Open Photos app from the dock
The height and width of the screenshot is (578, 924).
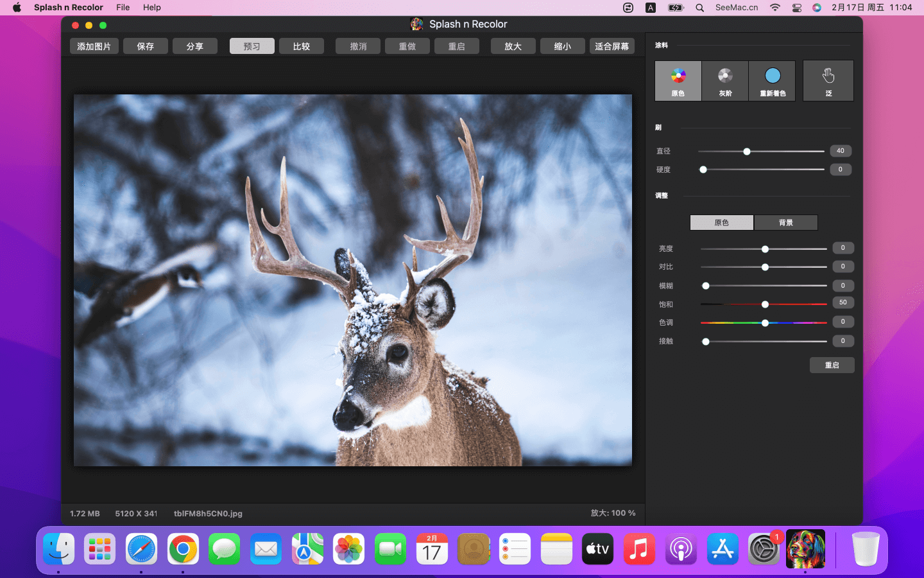[x=348, y=550]
